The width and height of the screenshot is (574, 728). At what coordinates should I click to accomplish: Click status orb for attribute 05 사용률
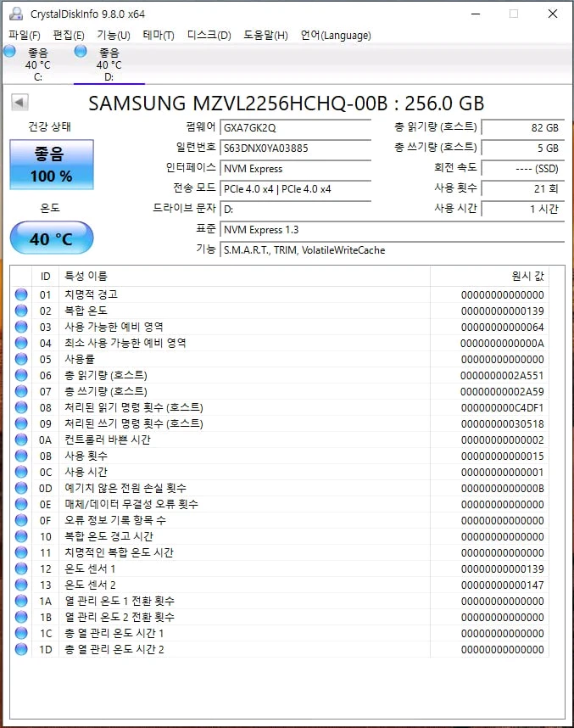(x=21, y=359)
